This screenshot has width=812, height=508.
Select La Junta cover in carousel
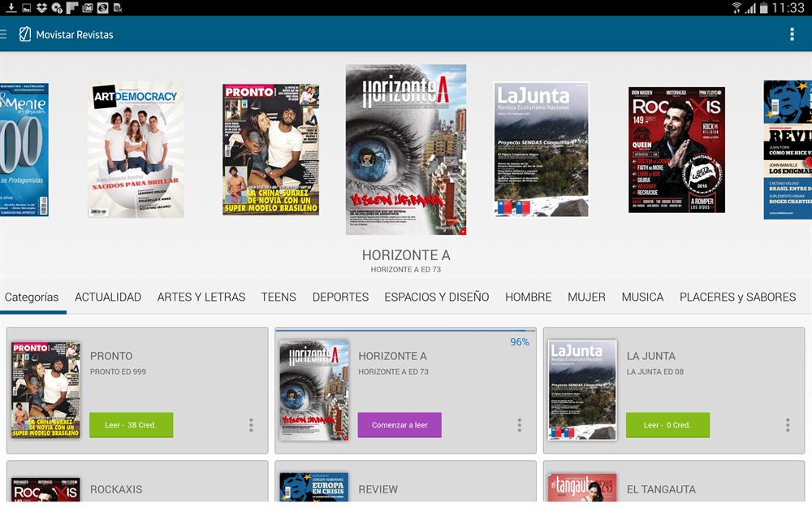click(x=541, y=150)
